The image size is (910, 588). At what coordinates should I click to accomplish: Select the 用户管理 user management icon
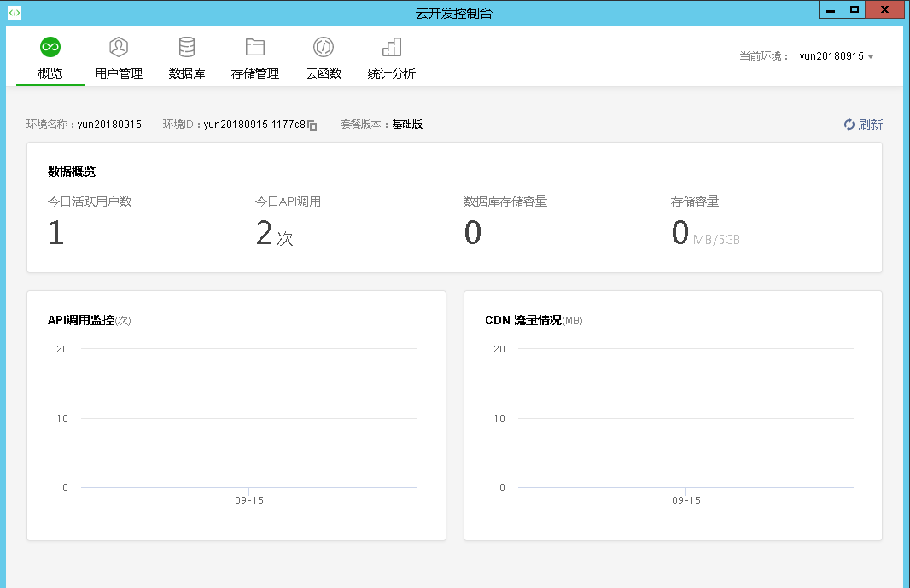click(118, 47)
